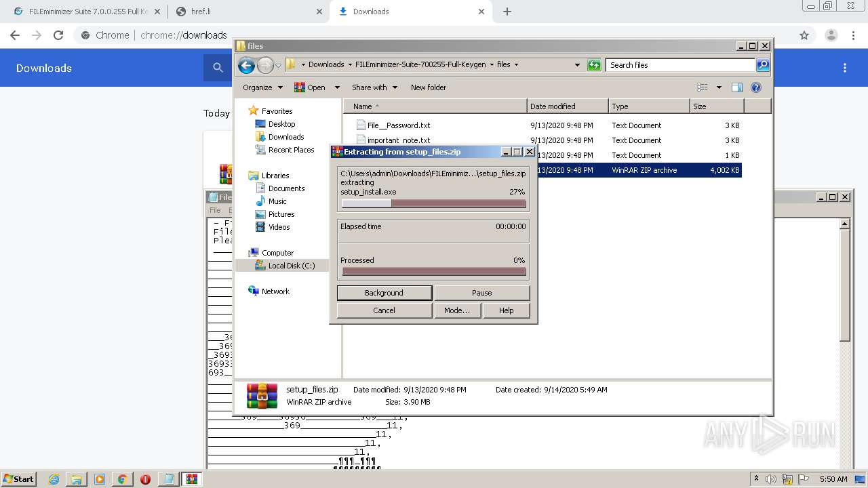Open the Share with dropdown menu
Image resolution: width=868 pixels, height=488 pixels.
coord(374,87)
